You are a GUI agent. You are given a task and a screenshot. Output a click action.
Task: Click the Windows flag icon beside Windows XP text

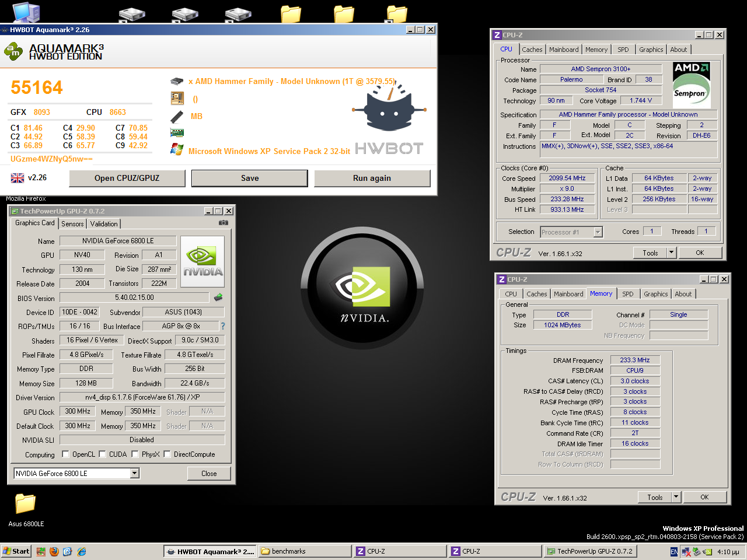tap(177, 149)
